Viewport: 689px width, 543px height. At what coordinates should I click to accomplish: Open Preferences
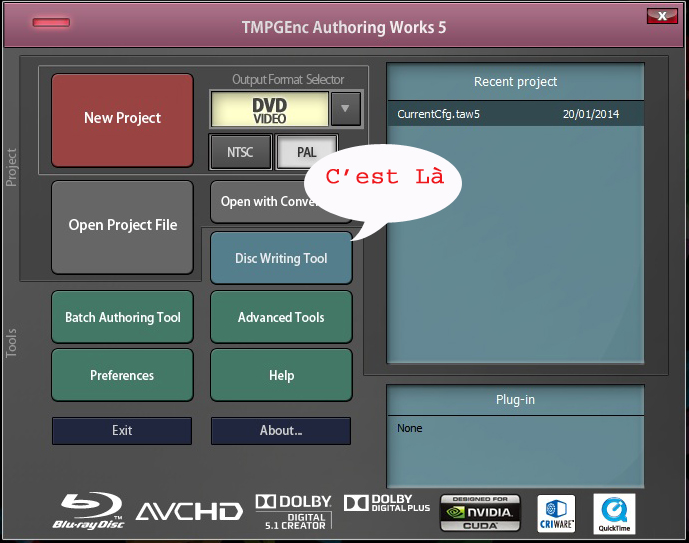click(x=122, y=375)
